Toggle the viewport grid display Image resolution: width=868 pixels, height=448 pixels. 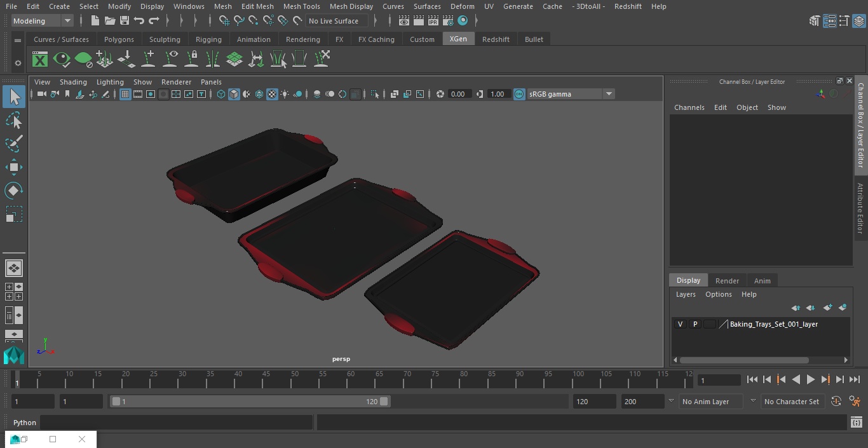pos(125,94)
